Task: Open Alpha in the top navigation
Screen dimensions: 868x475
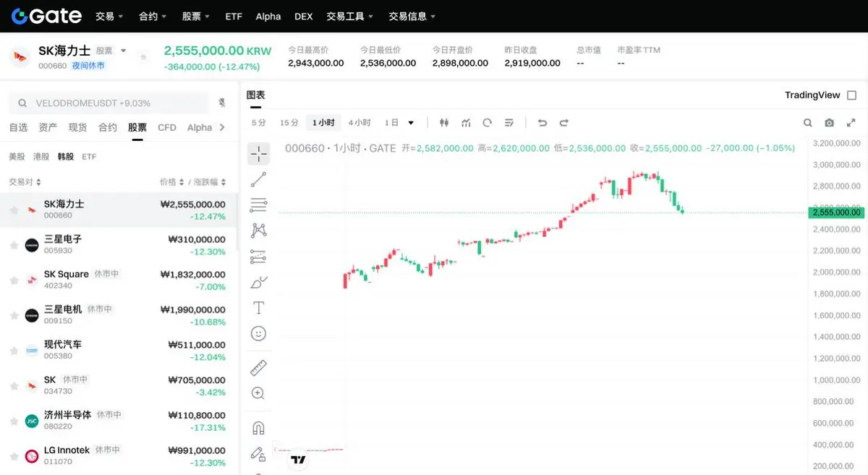Action: tap(268, 16)
